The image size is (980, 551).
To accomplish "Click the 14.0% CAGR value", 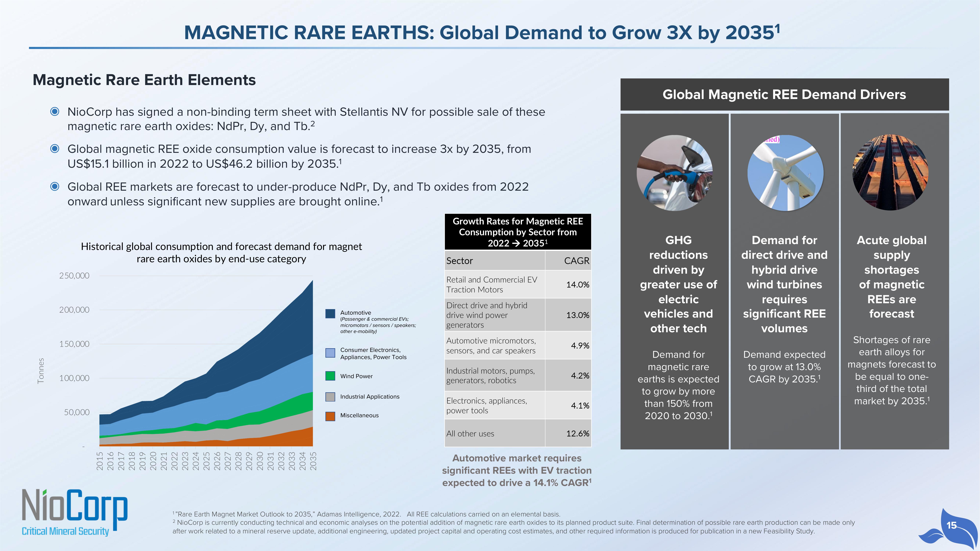I will pyautogui.click(x=578, y=284).
